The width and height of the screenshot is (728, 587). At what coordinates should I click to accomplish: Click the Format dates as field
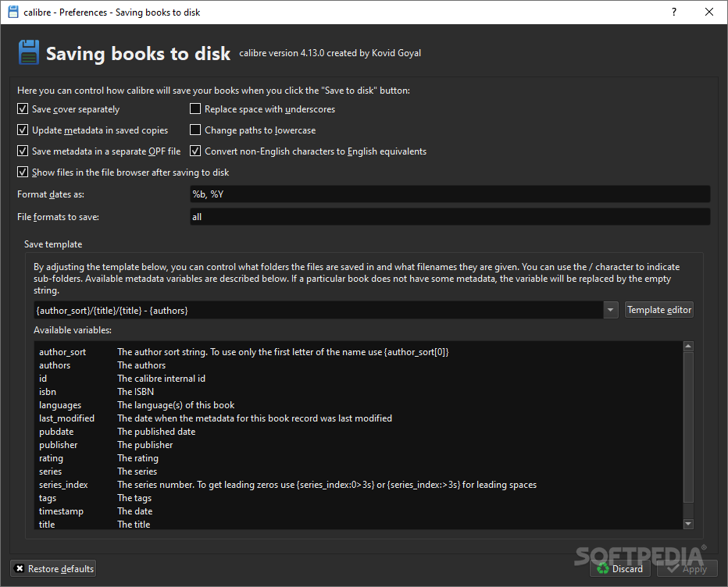(x=450, y=194)
